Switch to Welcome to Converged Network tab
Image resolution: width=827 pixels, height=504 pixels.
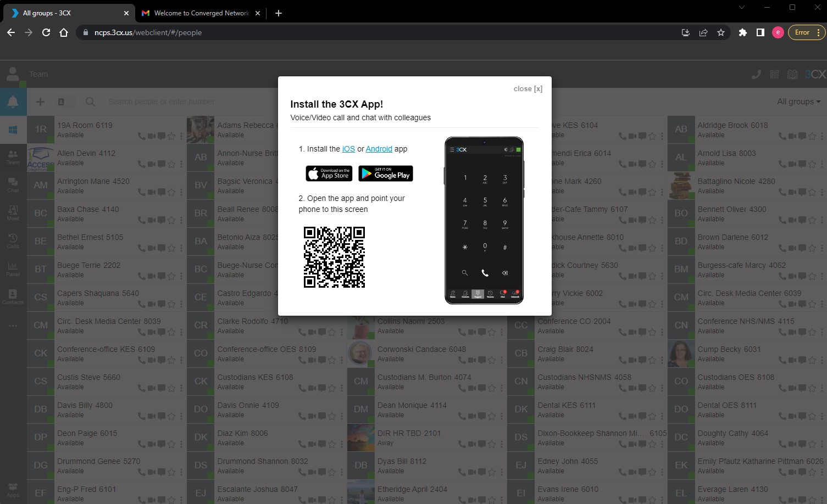(x=201, y=13)
